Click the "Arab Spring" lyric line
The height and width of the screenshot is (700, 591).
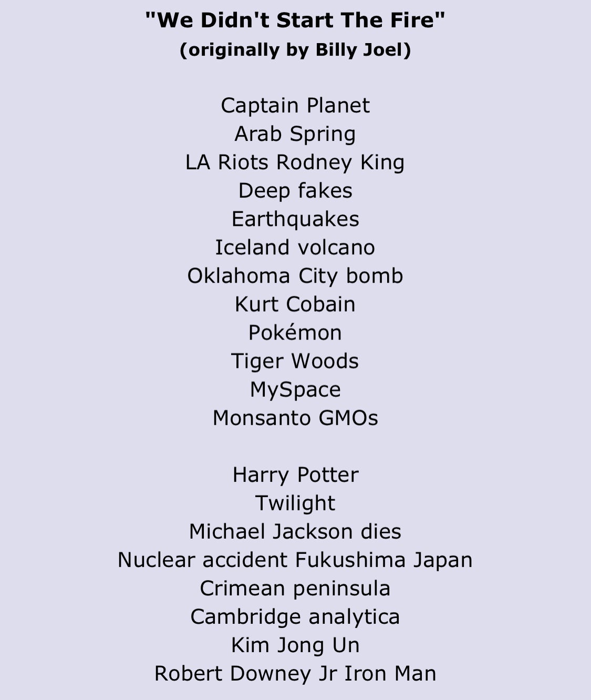coord(295,134)
